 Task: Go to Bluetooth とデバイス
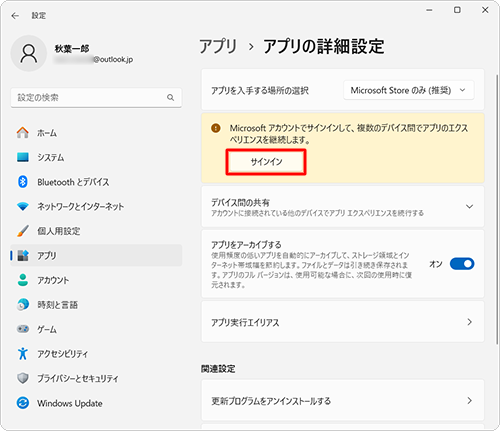[x=96, y=182]
